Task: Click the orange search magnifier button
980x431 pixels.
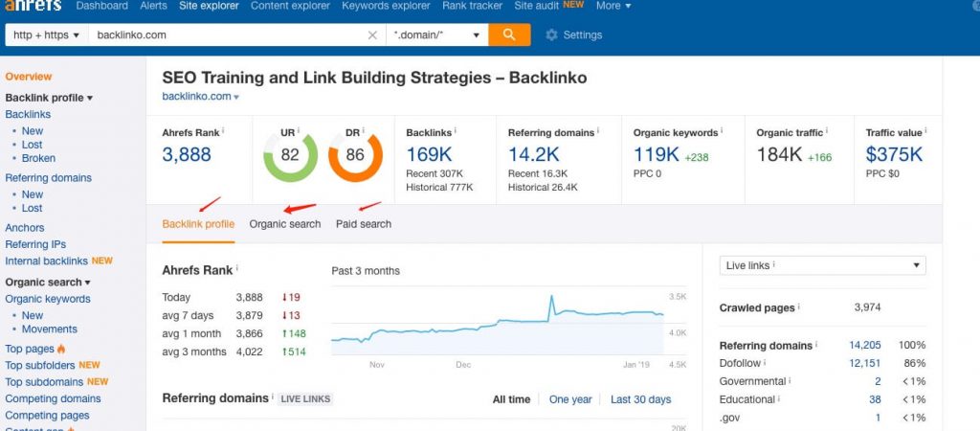Action: (x=509, y=35)
